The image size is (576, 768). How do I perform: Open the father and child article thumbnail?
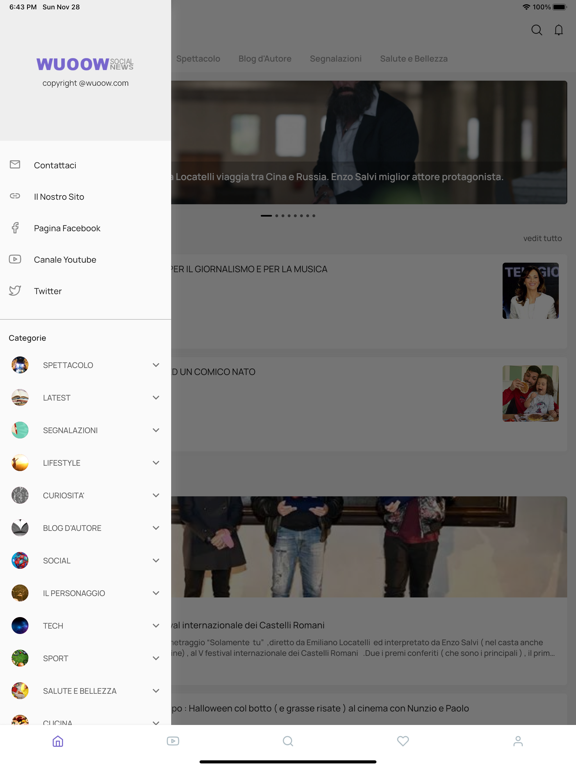pyautogui.click(x=530, y=393)
